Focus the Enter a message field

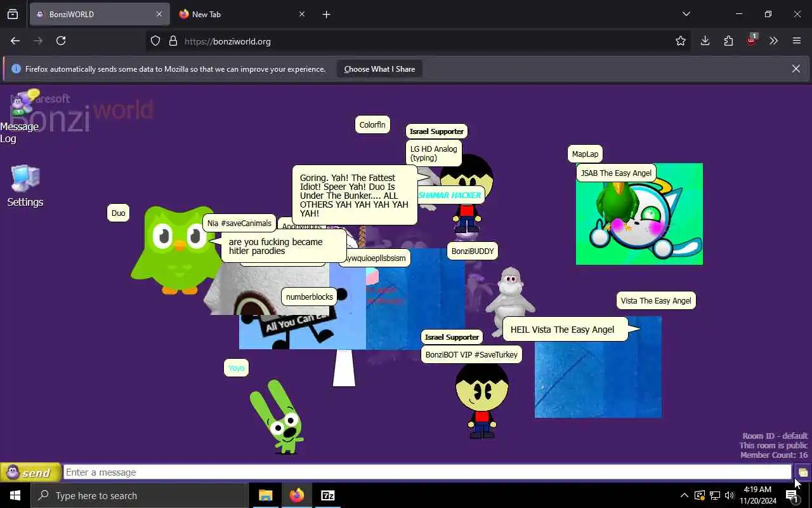pyautogui.click(x=428, y=472)
